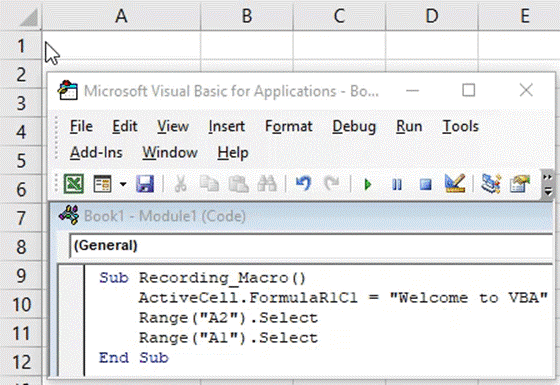The height and width of the screenshot is (385, 560).
Task: Open the Insert UserForm dropdown arrow
Action: pos(123,184)
